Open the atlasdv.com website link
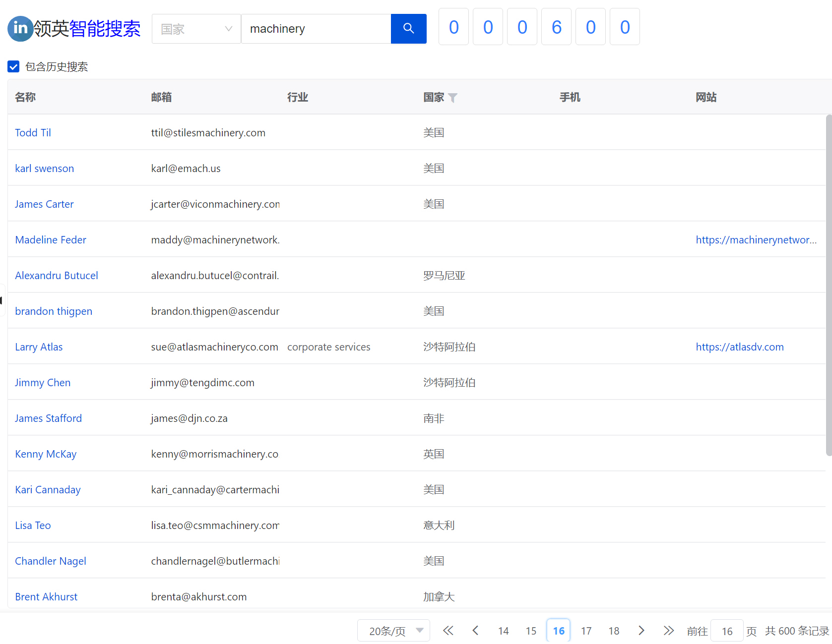 tap(739, 347)
